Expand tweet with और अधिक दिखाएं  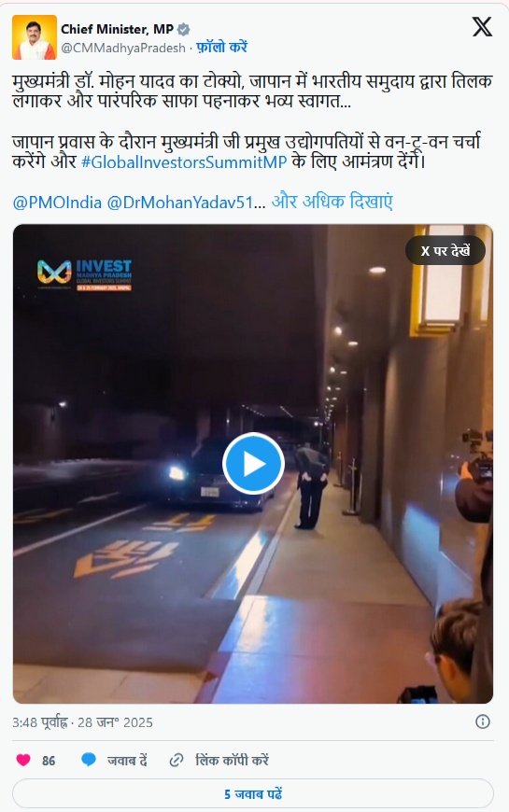click(x=332, y=202)
